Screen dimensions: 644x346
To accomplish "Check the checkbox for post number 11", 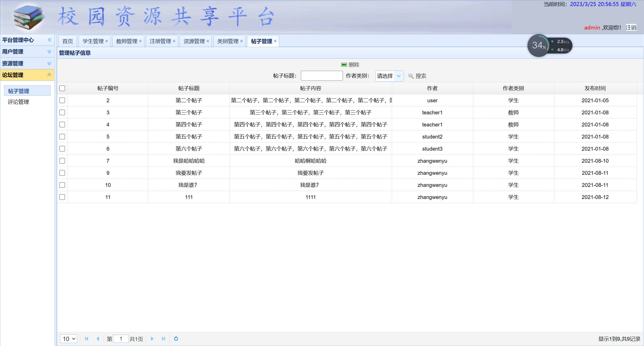I will pyautogui.click(x=62, y=197).
